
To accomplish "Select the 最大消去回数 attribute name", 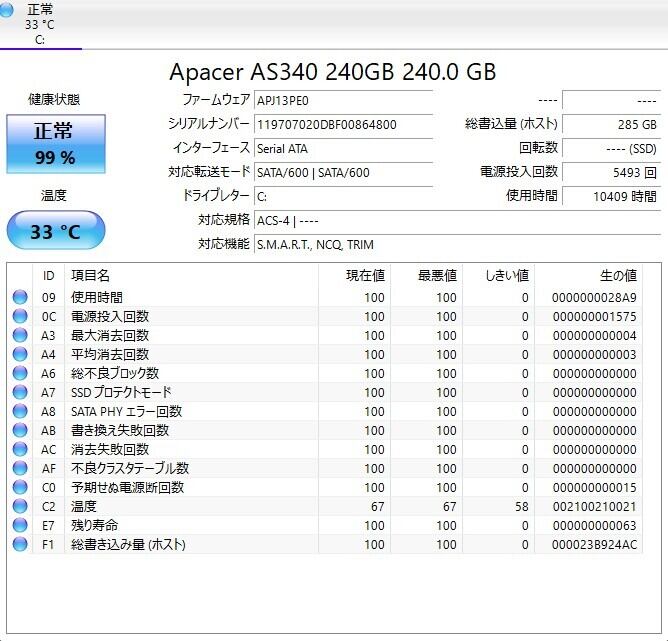I will [110, 335].
